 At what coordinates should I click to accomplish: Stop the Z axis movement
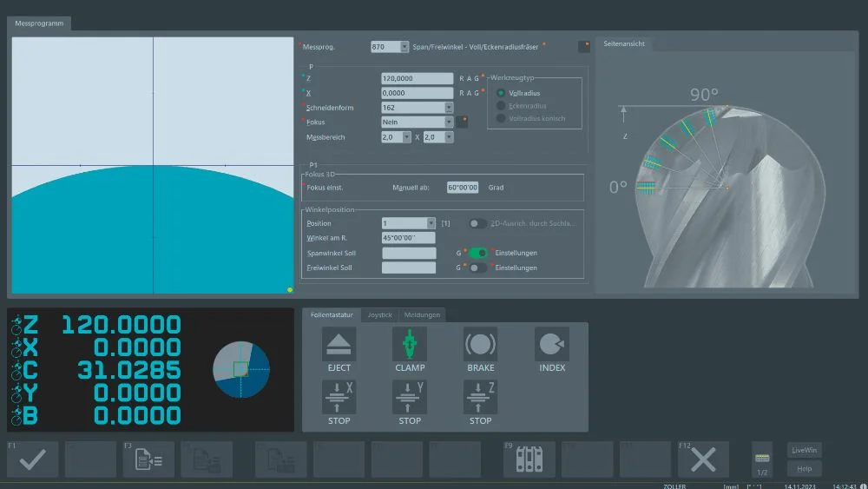(x=480, y=397)
